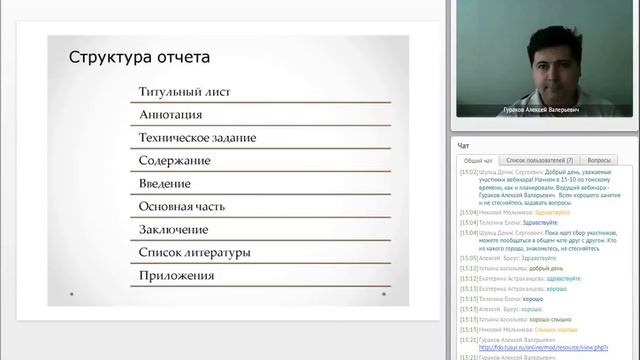
Task: Select Титульный лист item on slide
Action: coord(184,92)
